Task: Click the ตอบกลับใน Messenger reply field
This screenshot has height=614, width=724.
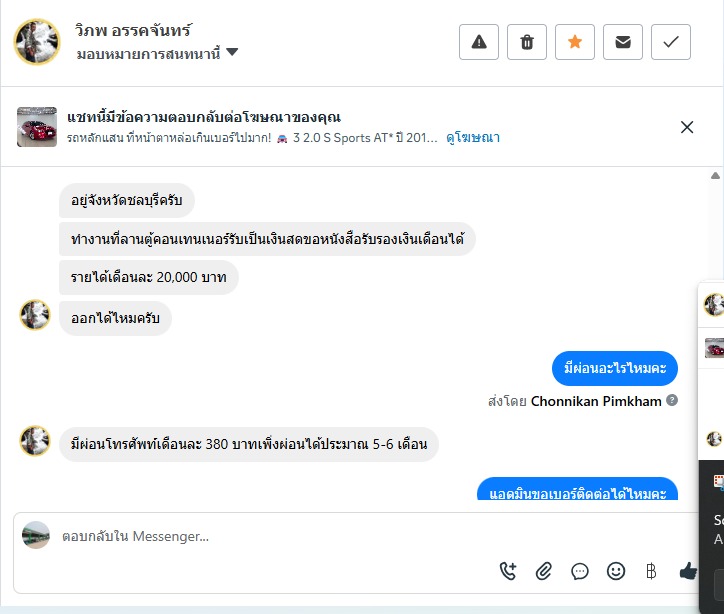Action: [270, 537]
